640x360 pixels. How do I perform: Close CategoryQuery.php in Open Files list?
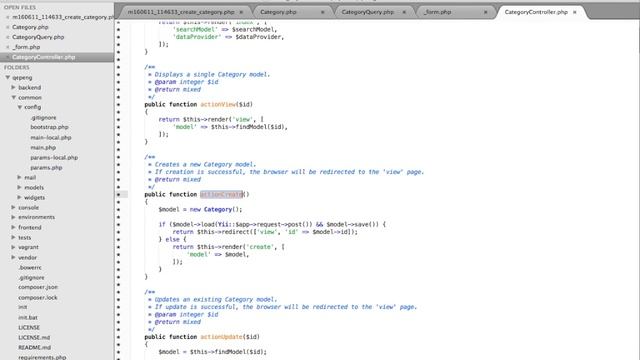(x=7, y=37)
